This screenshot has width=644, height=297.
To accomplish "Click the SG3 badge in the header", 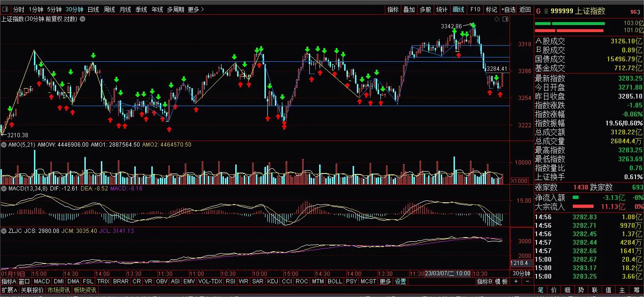I will (635, 11).
